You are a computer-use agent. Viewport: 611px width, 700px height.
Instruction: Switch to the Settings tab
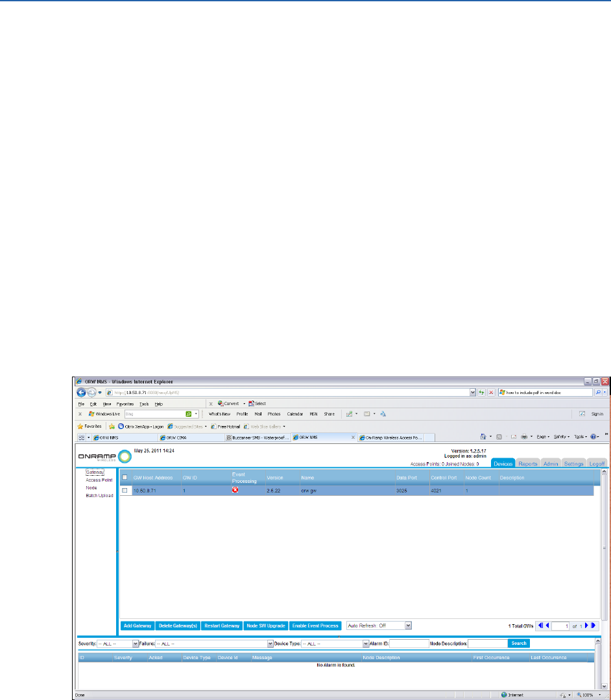[x=573, y=463]
